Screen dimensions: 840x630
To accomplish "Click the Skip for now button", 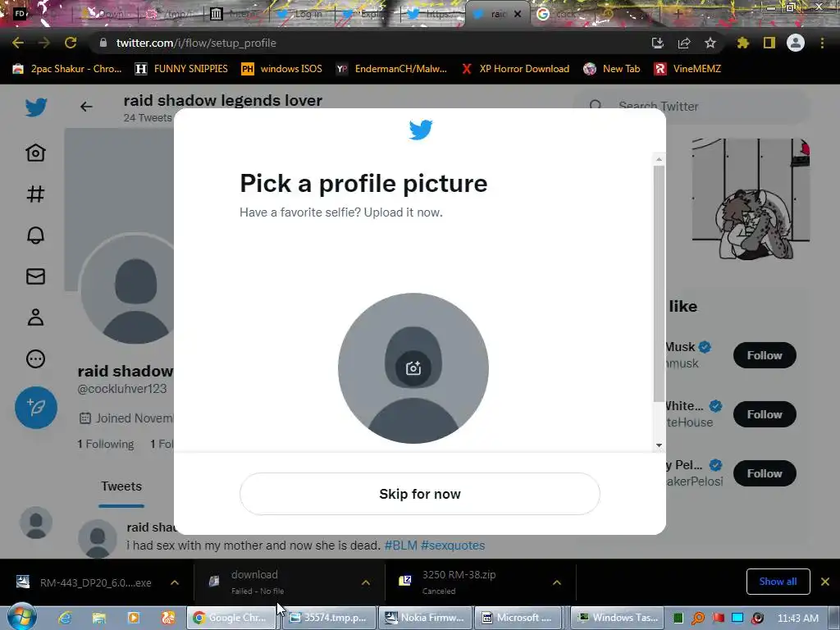I will click(419, 494).
